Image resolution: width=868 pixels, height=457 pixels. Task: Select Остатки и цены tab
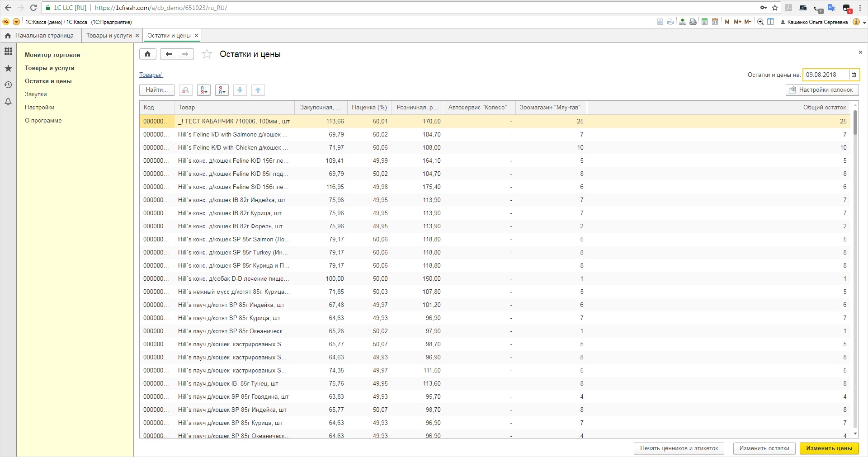pos(169,36)
